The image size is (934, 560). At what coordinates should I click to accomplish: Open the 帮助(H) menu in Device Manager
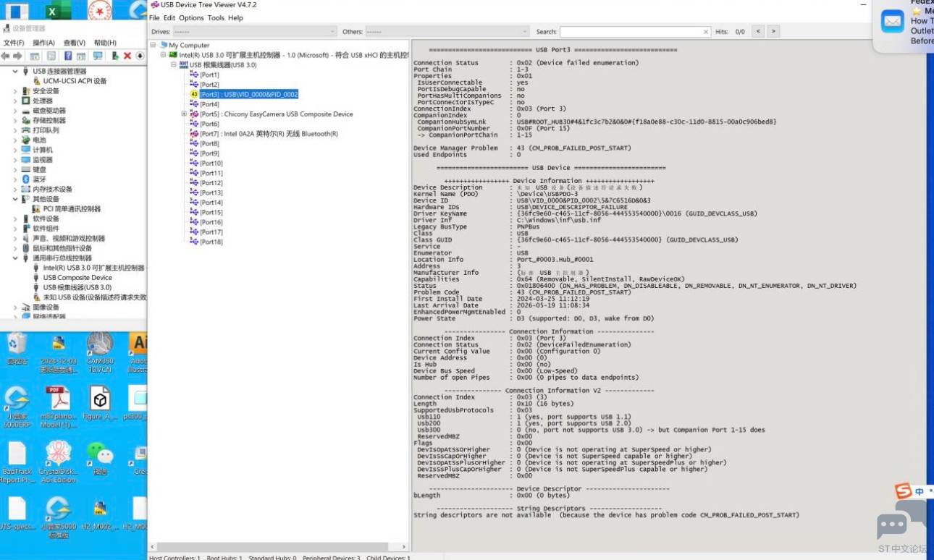click(105, 43)
